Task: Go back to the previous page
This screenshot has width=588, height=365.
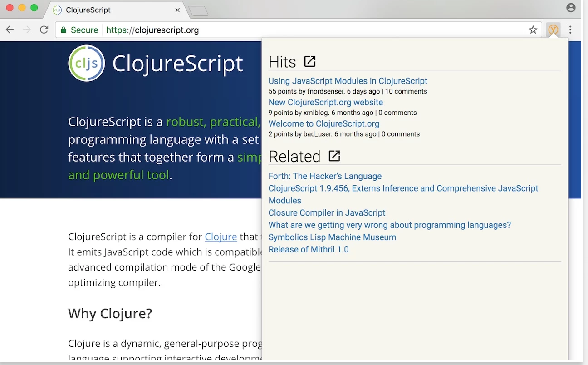Action: coord(10,30)
